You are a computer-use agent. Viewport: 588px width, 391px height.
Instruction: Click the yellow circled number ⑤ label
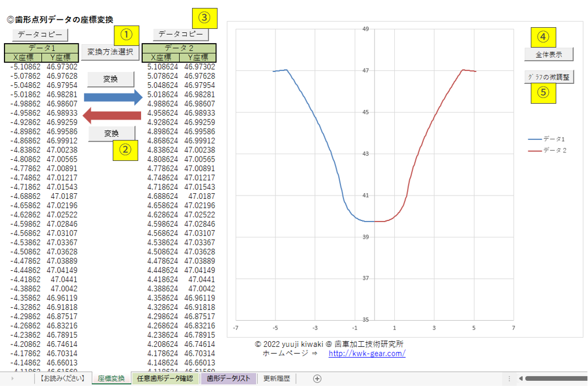(x=543, y=93)
